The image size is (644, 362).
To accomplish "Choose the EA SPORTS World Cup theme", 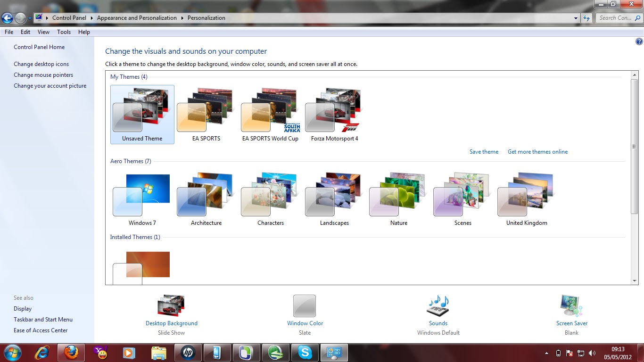I will click(270, 115).
